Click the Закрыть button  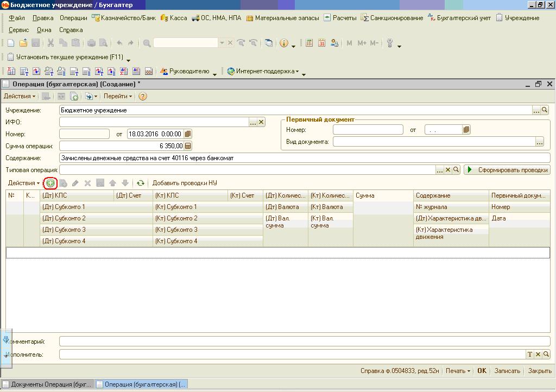click(540, 371)
